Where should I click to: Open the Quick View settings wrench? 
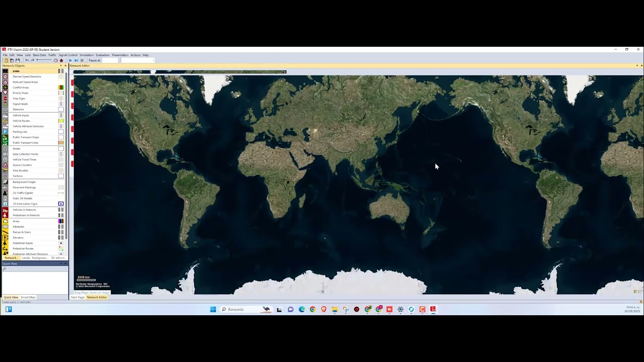coord(5,268)
